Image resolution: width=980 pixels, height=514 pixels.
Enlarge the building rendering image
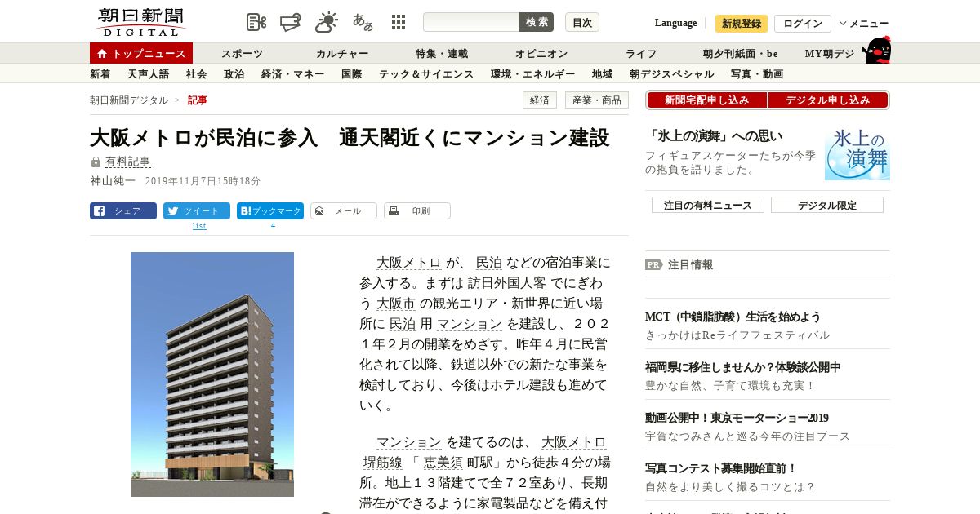[x=212, y=374]
